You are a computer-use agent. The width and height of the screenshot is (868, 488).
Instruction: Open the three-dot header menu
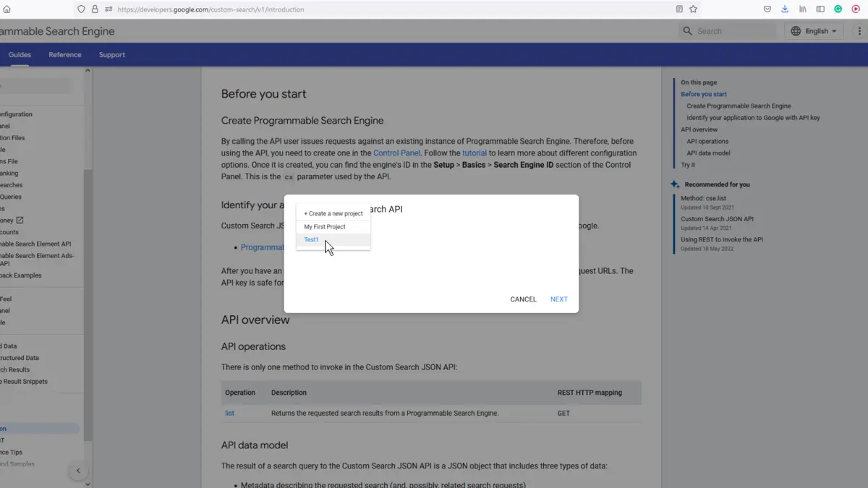(859, 31)
